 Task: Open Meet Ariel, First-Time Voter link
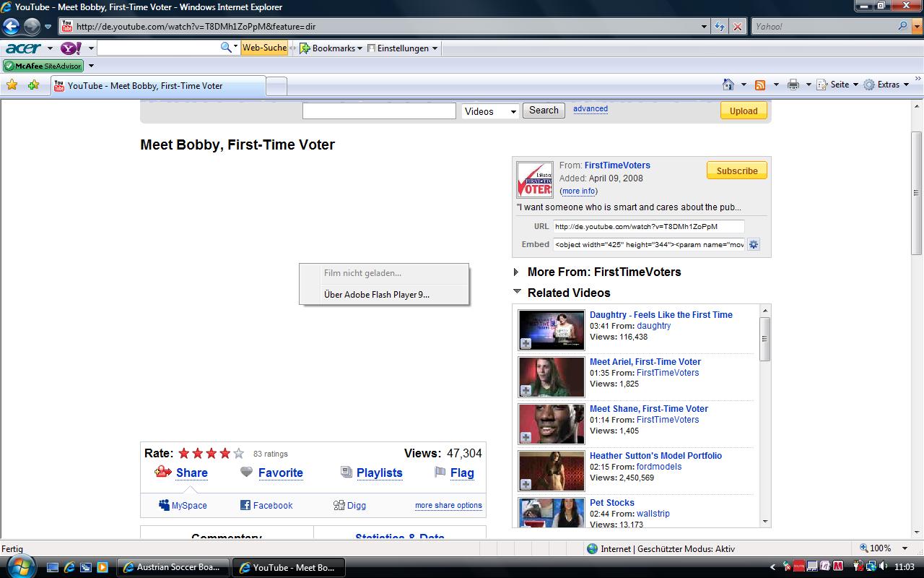(x=645, y=362)
